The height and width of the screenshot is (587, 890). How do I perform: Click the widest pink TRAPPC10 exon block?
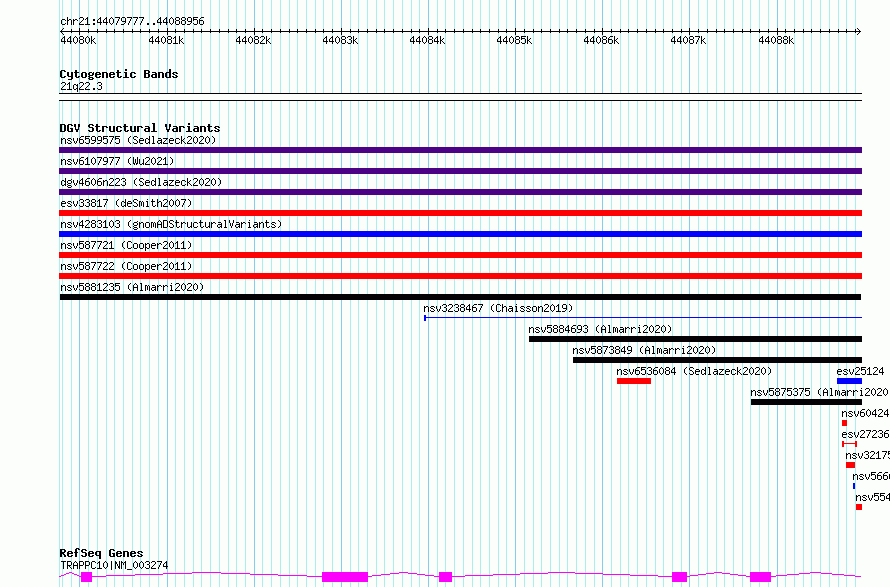click(345, 577)
